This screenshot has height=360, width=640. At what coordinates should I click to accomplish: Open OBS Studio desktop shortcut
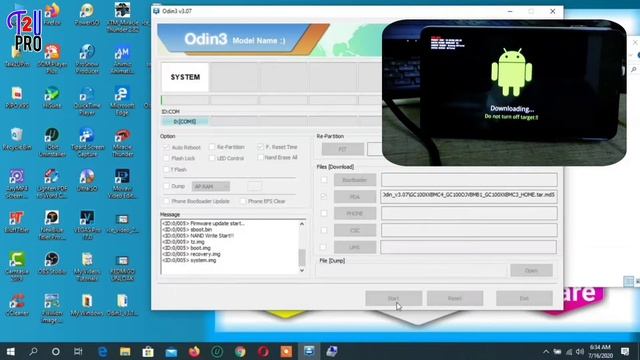52,263
